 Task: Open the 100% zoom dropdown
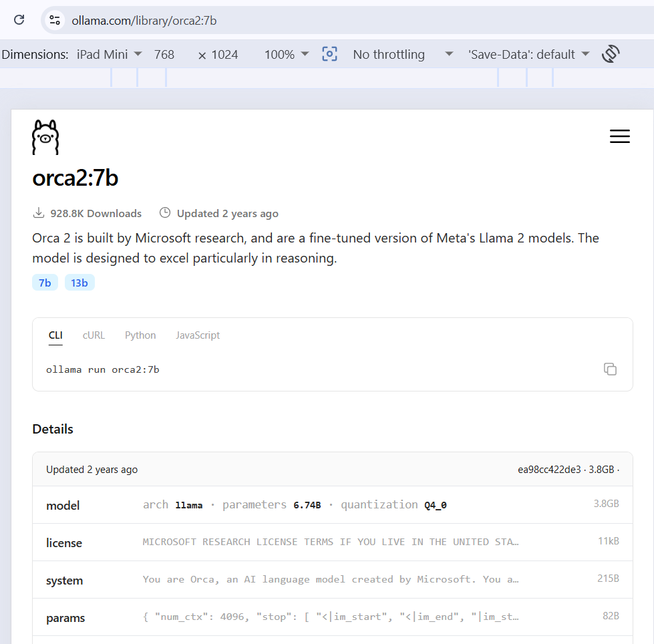point(287,55)
